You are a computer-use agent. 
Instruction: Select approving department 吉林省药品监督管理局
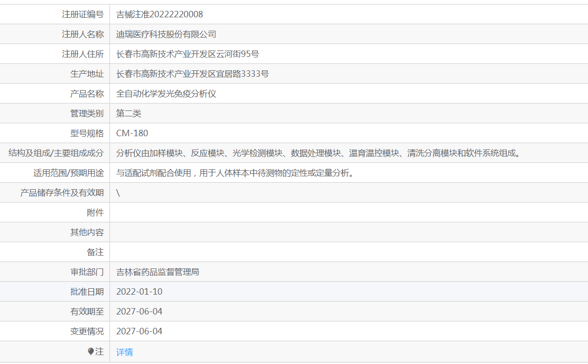pos(158,272)
